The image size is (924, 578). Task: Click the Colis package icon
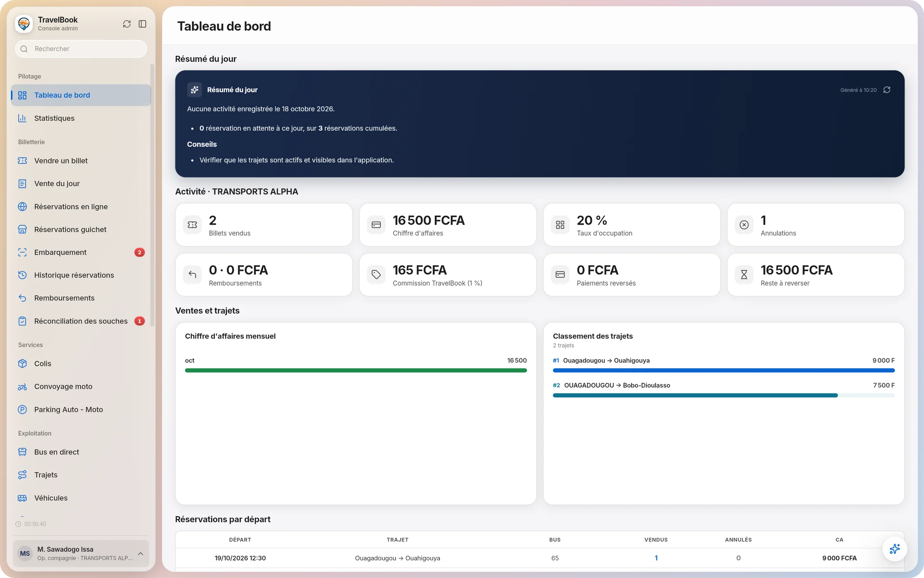pyautogui.click(x=22, y=364)
